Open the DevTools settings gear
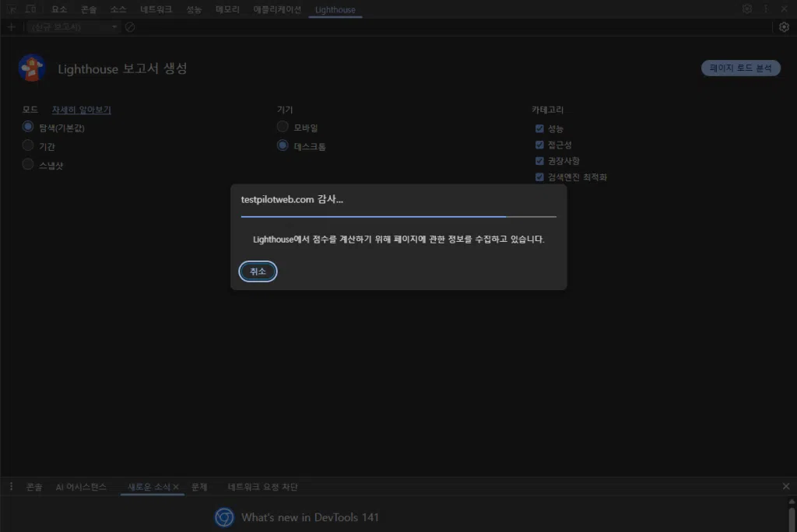Image resolution: width=797 pixels, height=532 pixels. point(746,9)
